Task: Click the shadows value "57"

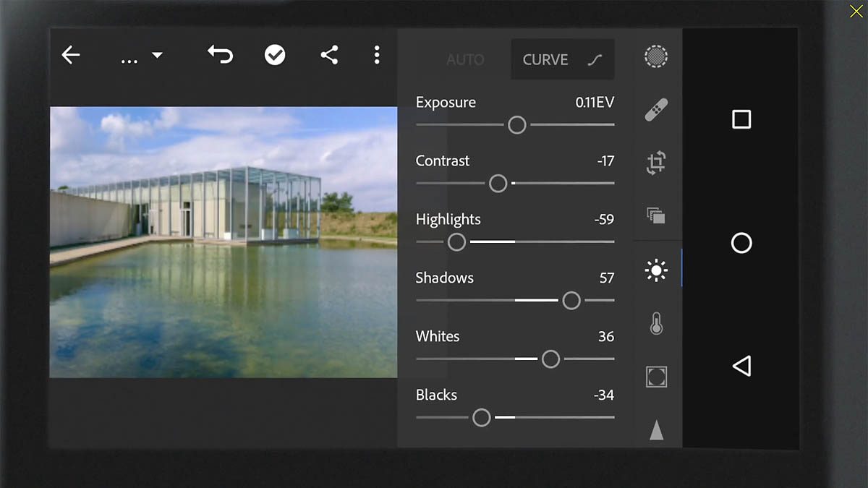Action: [x=607, y=278]
